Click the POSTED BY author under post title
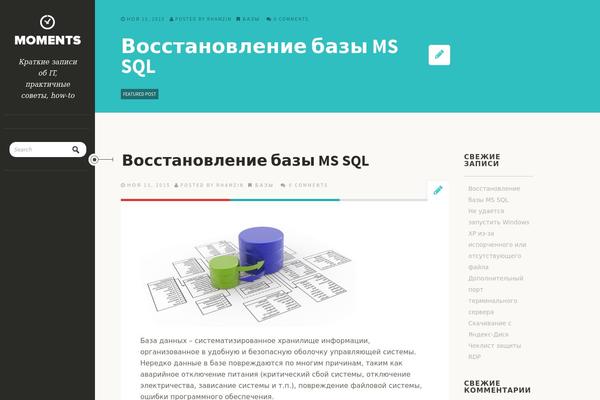 pyautogui.click(x=212, y=185)
